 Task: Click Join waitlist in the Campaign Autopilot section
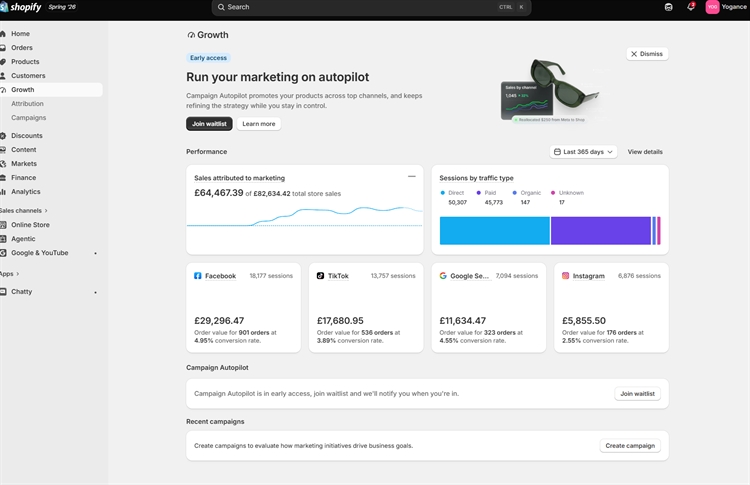coord(638,394)
